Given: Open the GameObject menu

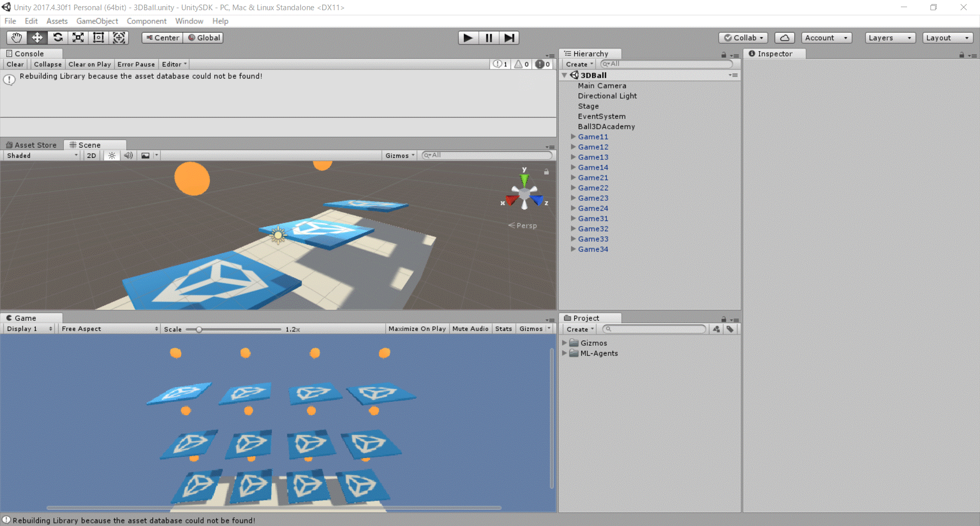Looking at the screenshot, I should (97, 21).
